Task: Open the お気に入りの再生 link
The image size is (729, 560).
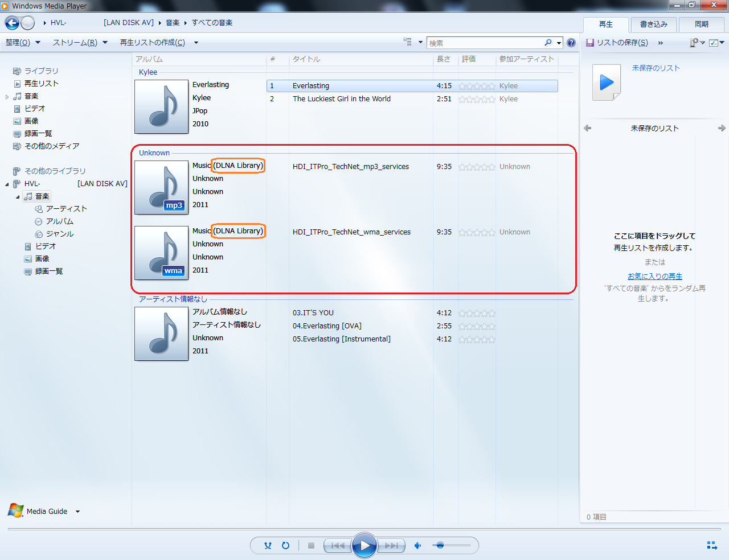Action: point(655,276)
